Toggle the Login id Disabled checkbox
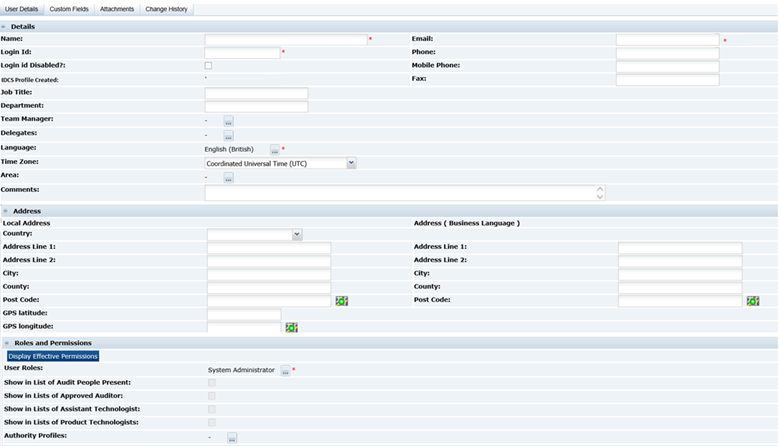Viewport: 780px width, 446px height. click(208, 66)
